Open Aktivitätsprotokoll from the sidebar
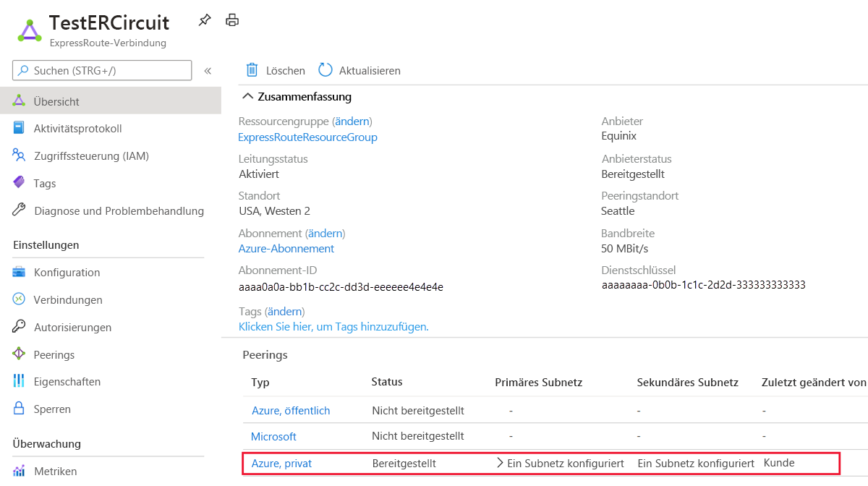 pyautogui.click(x=77, y=129)
